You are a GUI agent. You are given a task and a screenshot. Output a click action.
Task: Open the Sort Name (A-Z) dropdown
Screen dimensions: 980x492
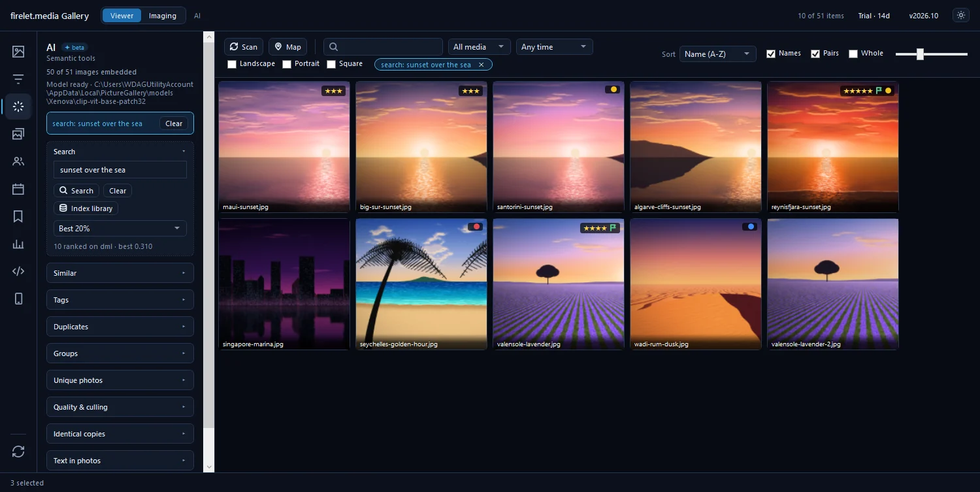tap(717, 54)
